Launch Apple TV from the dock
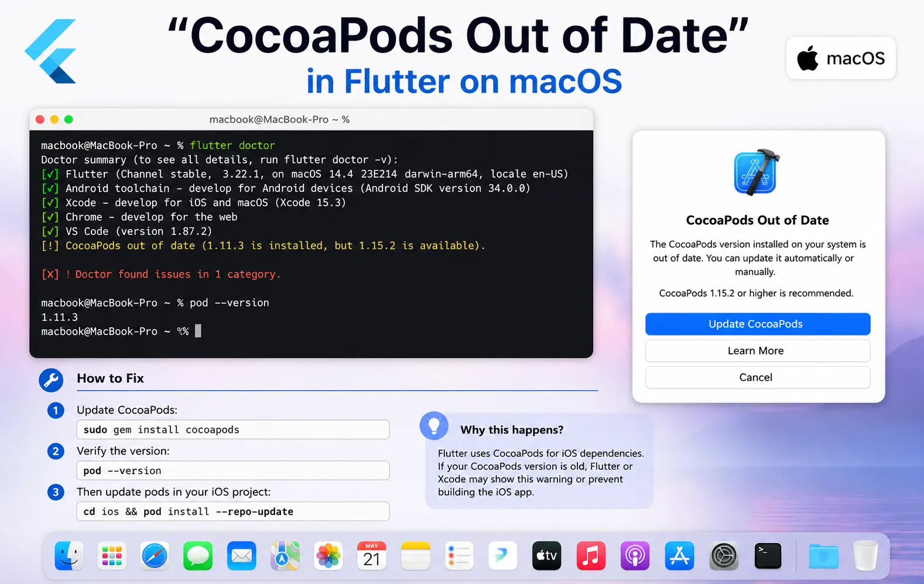The image size is (924, 584). click(546, 555)
